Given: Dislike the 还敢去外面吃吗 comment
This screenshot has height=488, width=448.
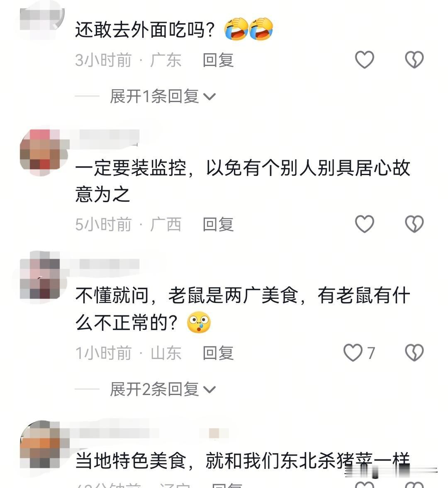Looking at the screenshot, I should (x=414, y=59).
